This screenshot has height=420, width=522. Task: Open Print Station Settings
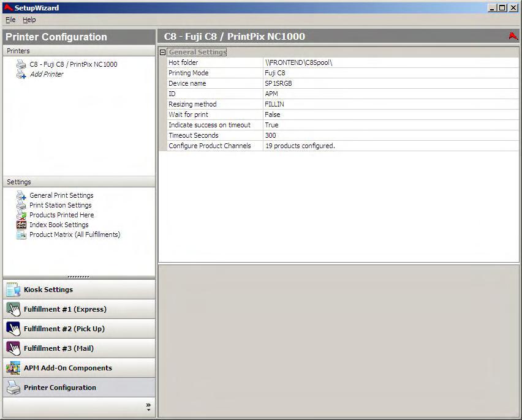click(x=60, y=205)
